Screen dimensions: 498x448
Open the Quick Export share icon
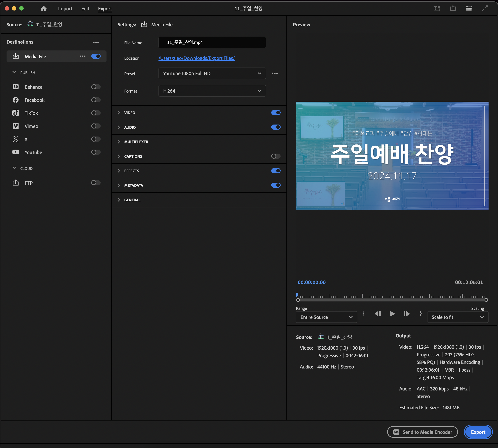(x=453, y=8)
